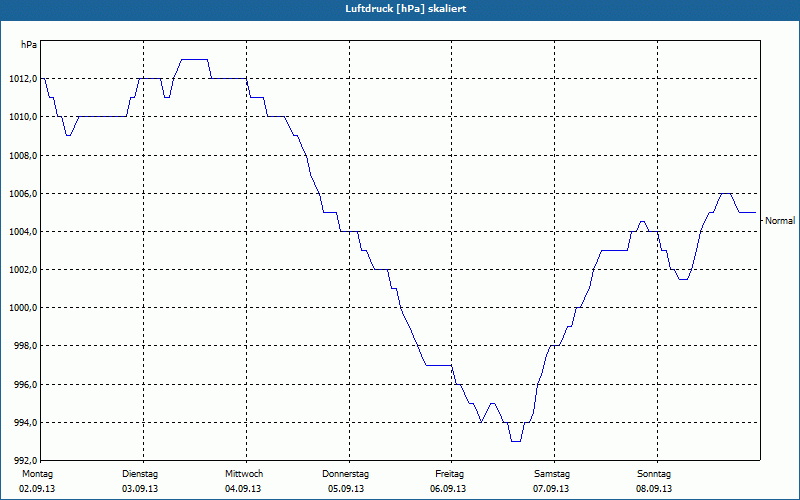Click the 998,0 axis value
800x500 pixels.
pos(26,346)
